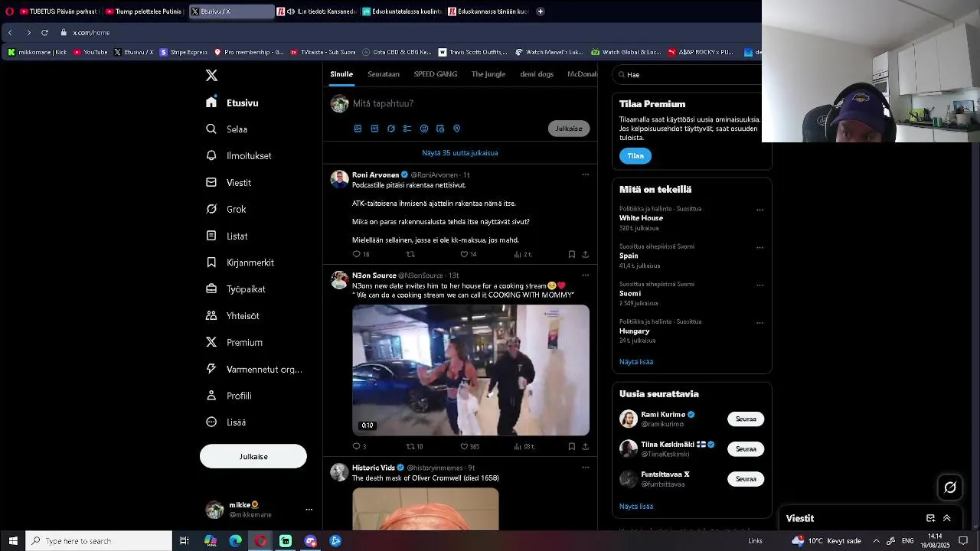This screenshot has width=980, height=551.
Task: Switch to SPEED GANG tab
Action: 436,74
